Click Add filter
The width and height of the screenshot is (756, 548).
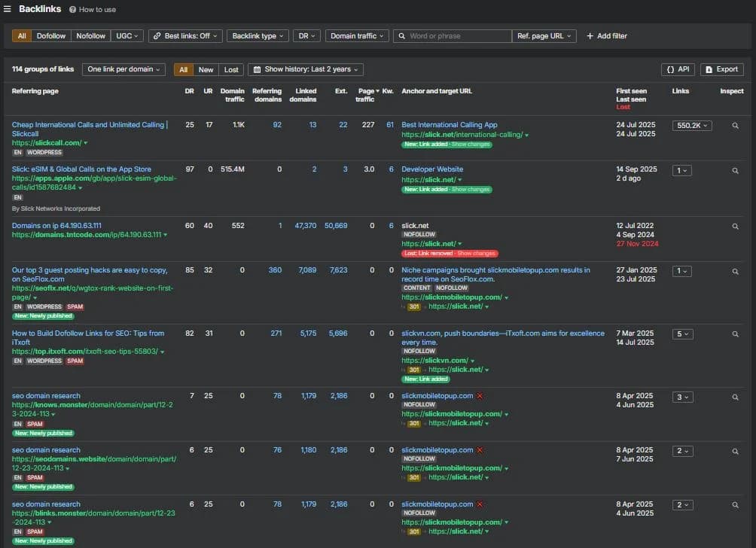tap(607, 36)
